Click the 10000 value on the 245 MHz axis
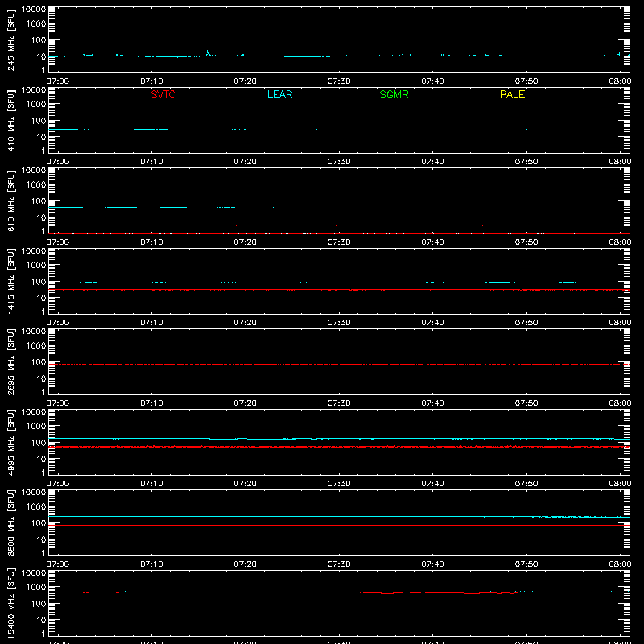Screen dimensions: 644x644 34,10
